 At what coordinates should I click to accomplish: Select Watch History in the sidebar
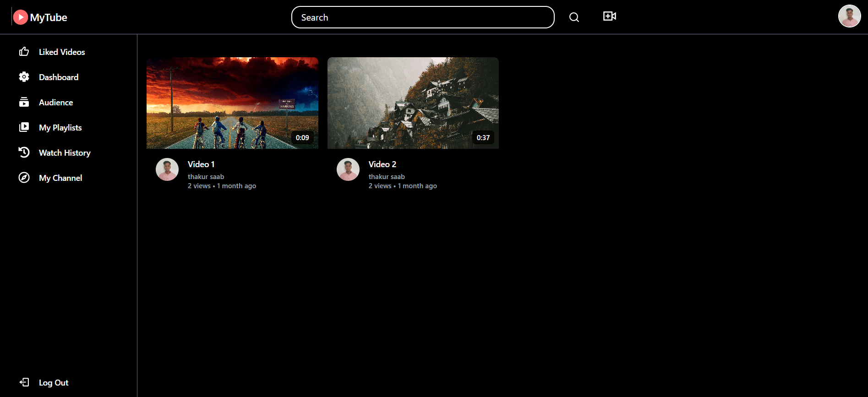(x=65, y=153)
